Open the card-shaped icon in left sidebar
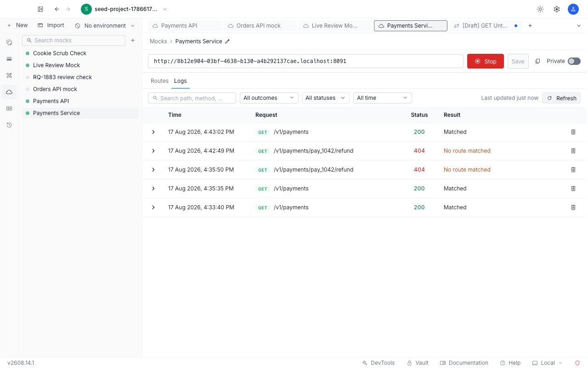The height and width of the screenshot is (368, 588). click(9, 109)
